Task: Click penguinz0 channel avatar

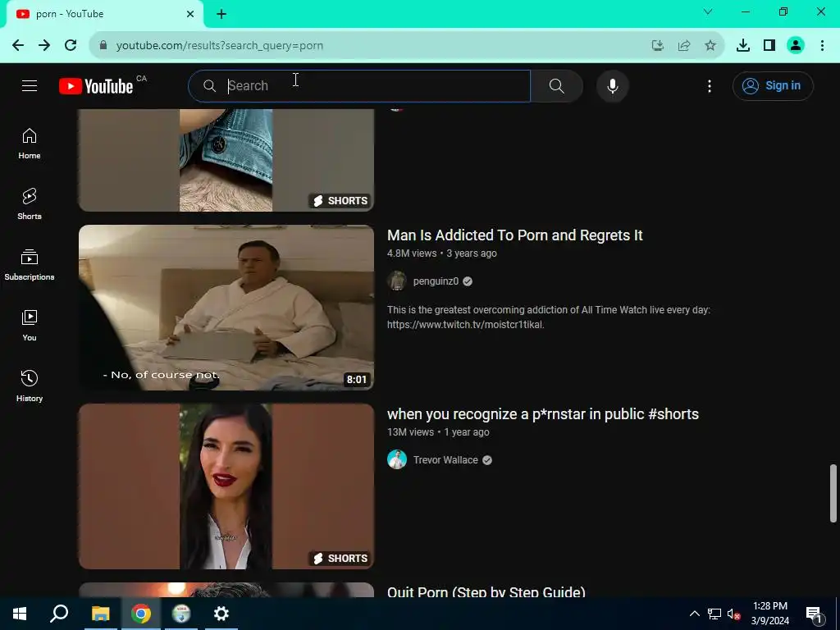Action: 397,281
